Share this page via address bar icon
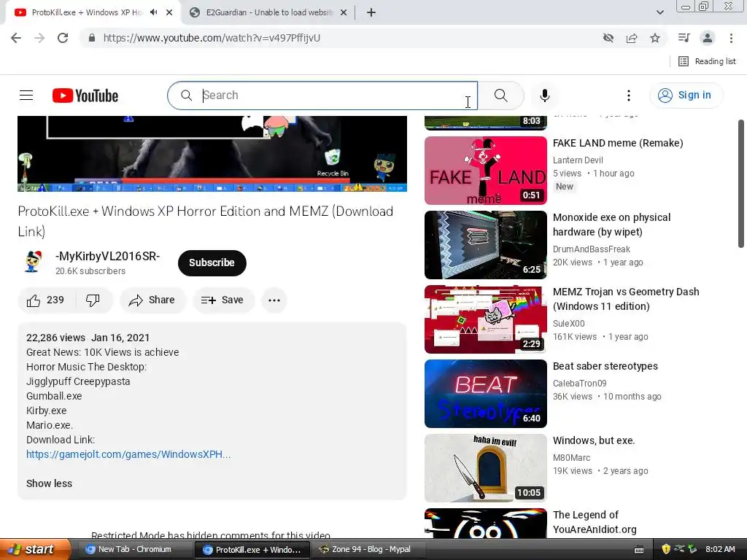The height and width of the screenshot is (560, 747). click(632, 38)
